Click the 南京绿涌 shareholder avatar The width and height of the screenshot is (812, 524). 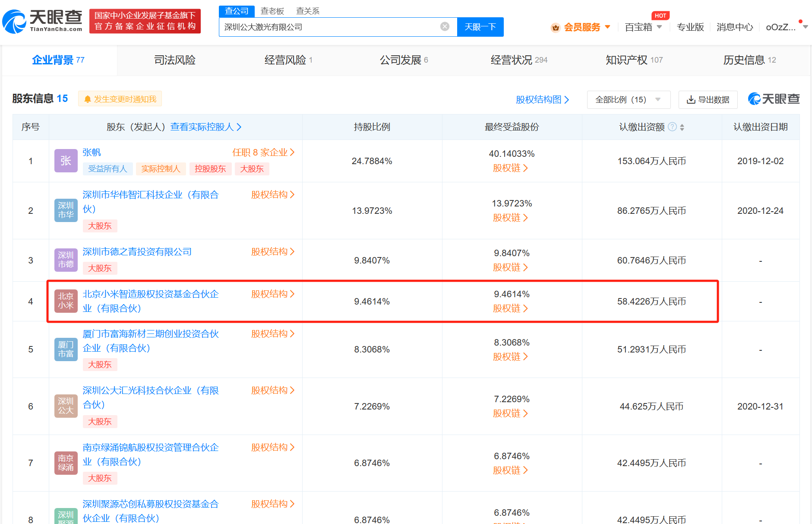(66, 463)
